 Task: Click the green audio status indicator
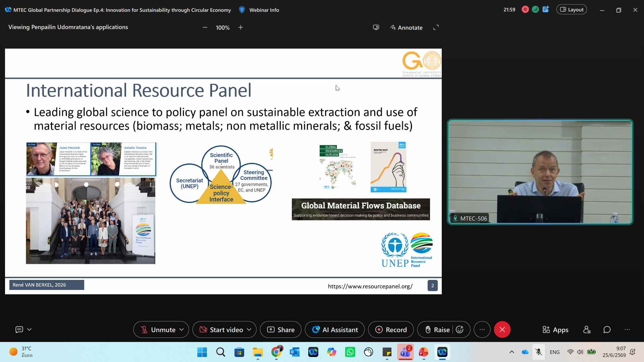(x=535, y=9)
